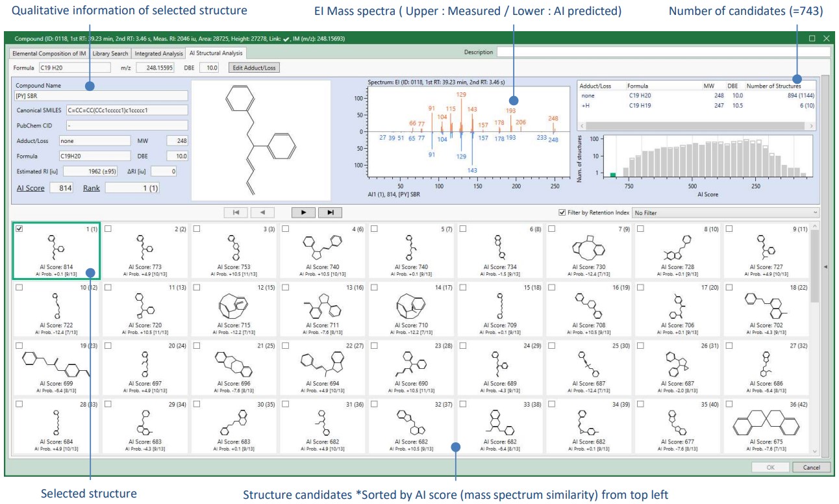Uncheck the checkbox for candidate 1 (1)
The width and height of the screenshot is (839, 504).
(x=19, y=229)
